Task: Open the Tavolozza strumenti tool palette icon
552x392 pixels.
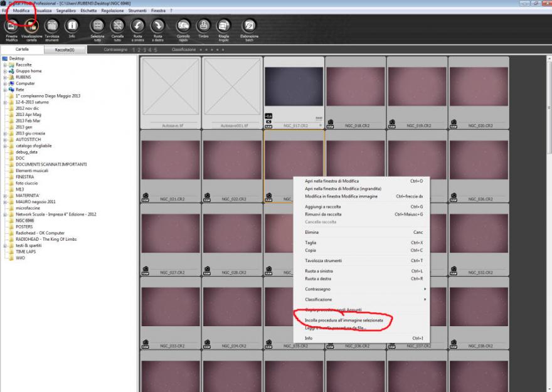Action: (51, 26)
